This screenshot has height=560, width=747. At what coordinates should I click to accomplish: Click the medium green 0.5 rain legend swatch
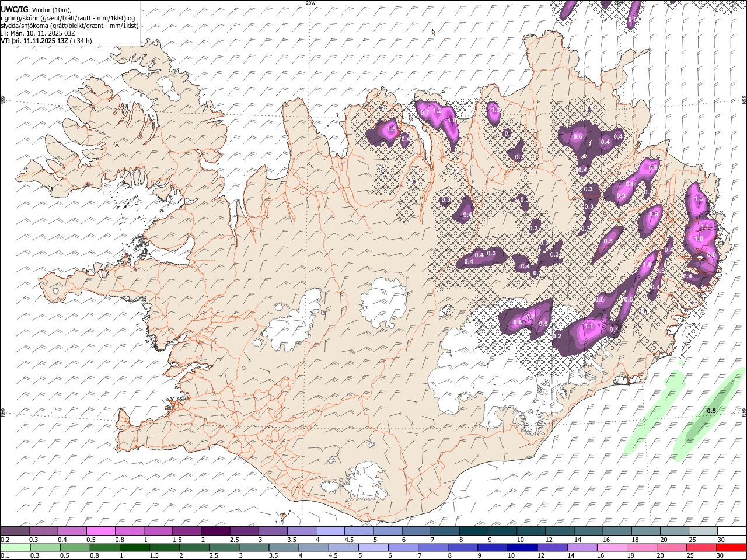pos(75,547)
